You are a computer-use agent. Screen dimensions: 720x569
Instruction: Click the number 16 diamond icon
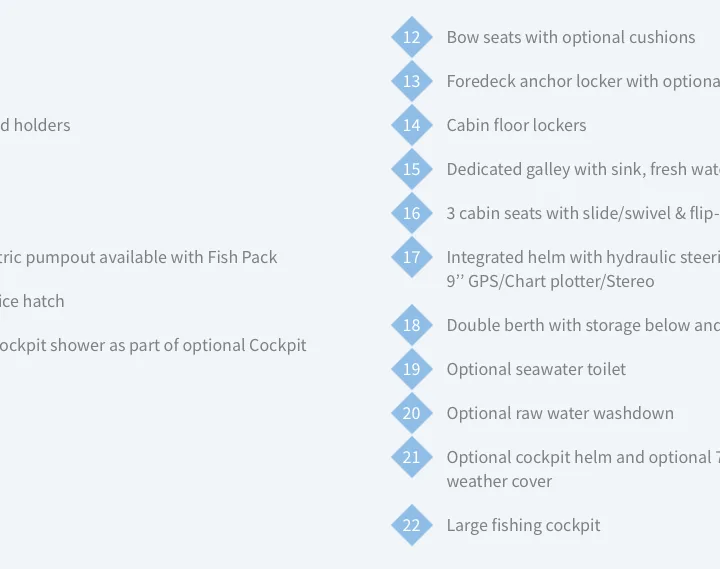pyautogui.click(x=411, y=213)
